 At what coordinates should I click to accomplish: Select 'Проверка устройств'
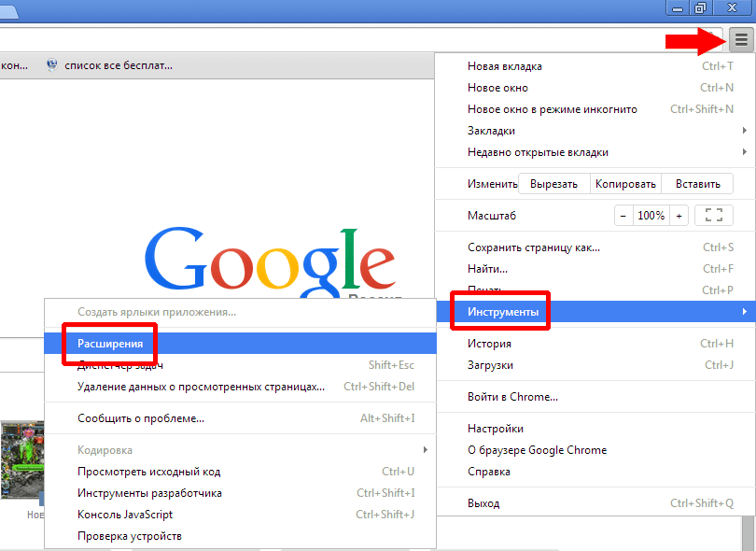(x=240, y=536)
